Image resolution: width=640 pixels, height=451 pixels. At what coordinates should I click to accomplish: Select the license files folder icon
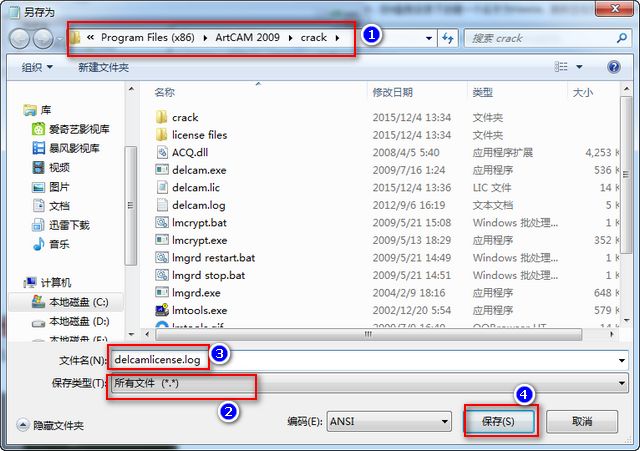pos(162,135)
